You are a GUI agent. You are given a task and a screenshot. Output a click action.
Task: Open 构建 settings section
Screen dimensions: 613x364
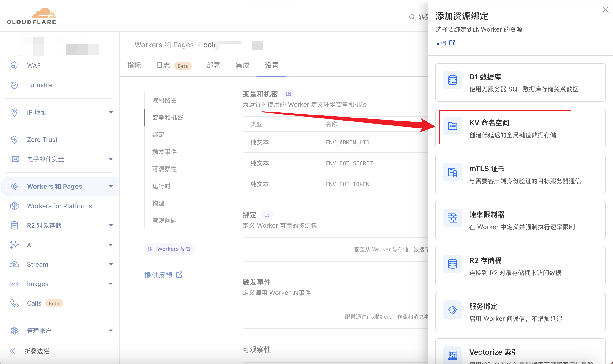point(158,203)
